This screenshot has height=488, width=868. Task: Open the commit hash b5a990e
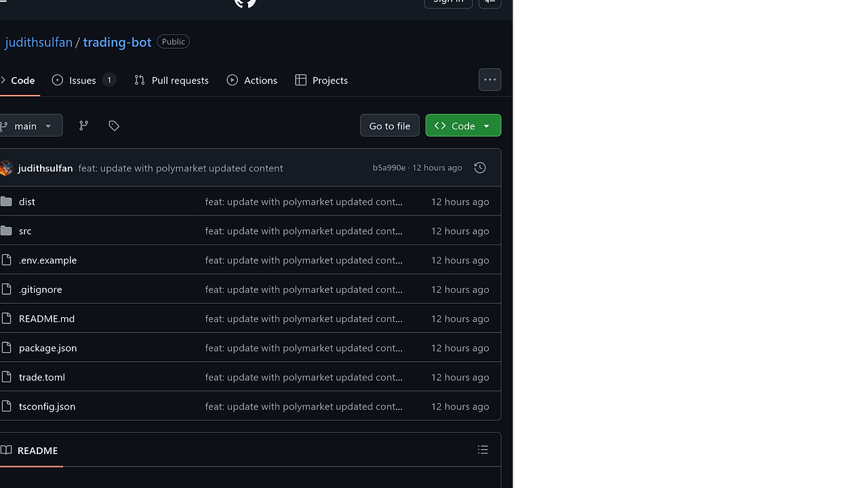coord(389,168)
